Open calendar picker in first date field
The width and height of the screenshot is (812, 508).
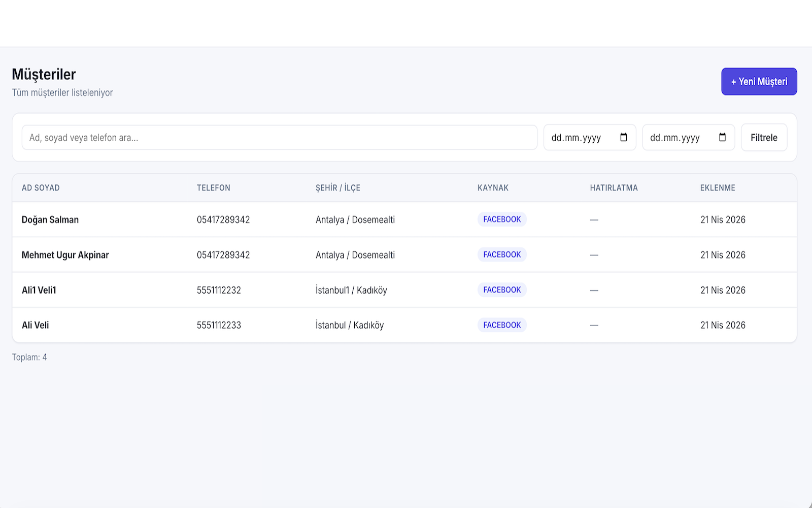coord(623,137)
